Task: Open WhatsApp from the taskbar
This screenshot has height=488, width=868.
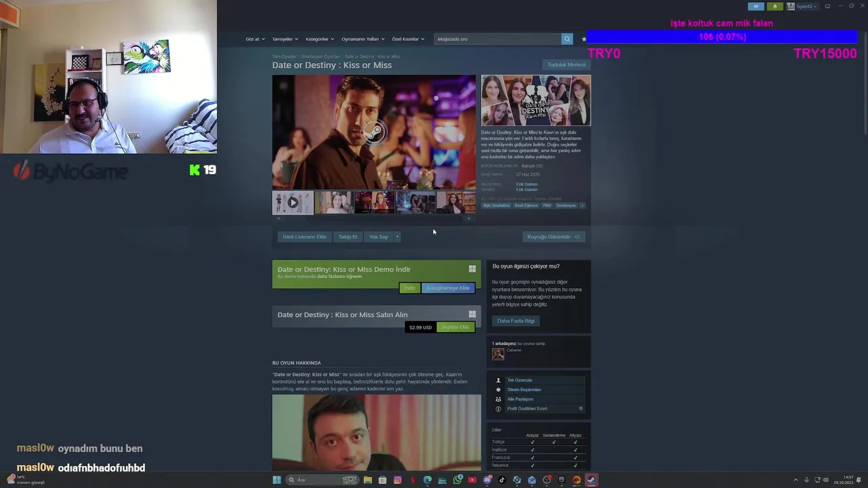Action: click(458, 480)
